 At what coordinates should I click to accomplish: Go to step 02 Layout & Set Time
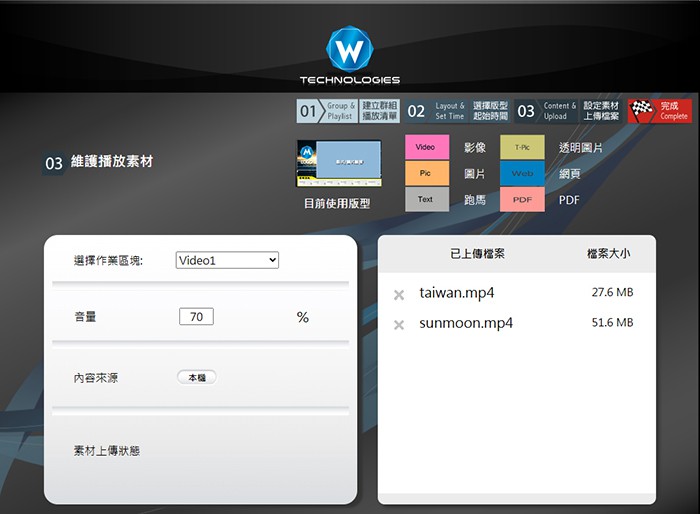click(x=457, y=111)
